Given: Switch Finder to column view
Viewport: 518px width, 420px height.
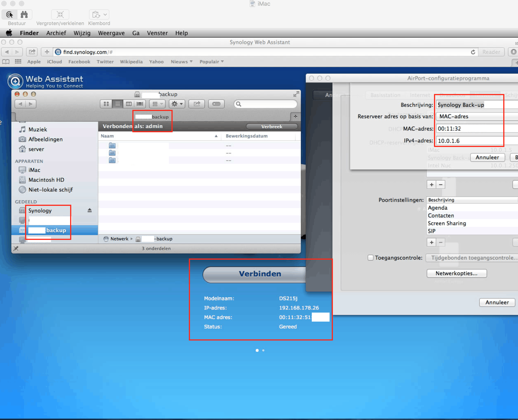Looking at the screenshot, I should tap(129, 104).
